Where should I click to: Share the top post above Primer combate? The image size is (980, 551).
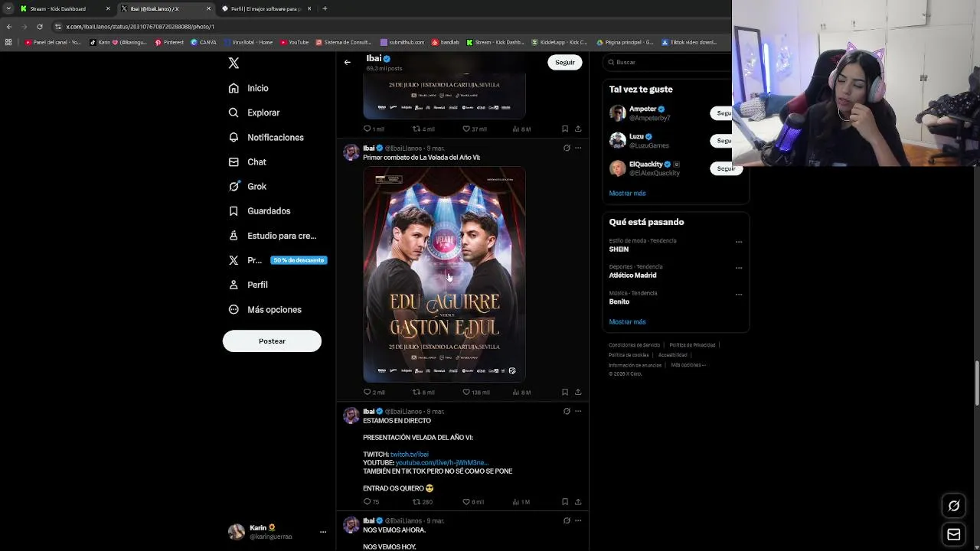click(x=578, y=129)
